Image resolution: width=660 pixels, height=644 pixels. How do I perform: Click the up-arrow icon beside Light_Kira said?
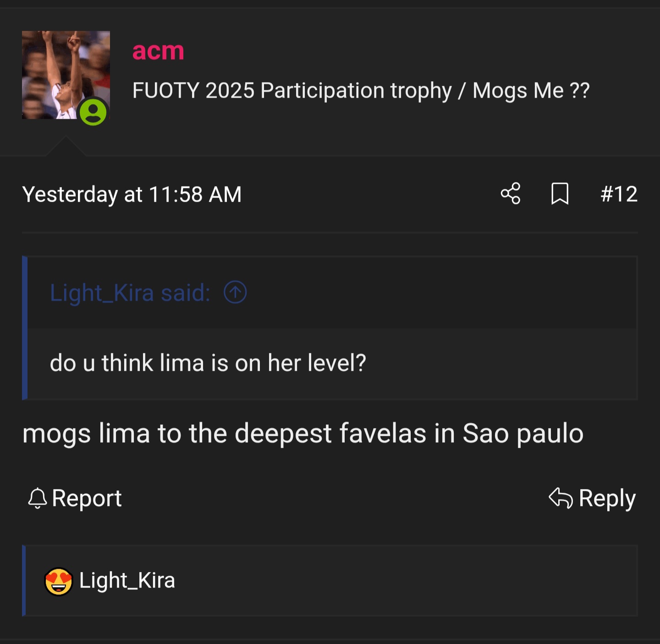point(235,292)
